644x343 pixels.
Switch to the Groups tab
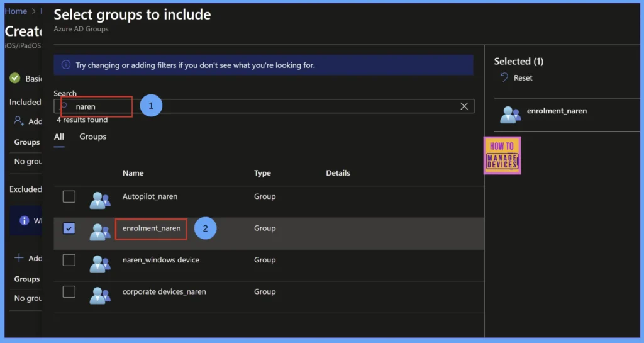[93, 137]
